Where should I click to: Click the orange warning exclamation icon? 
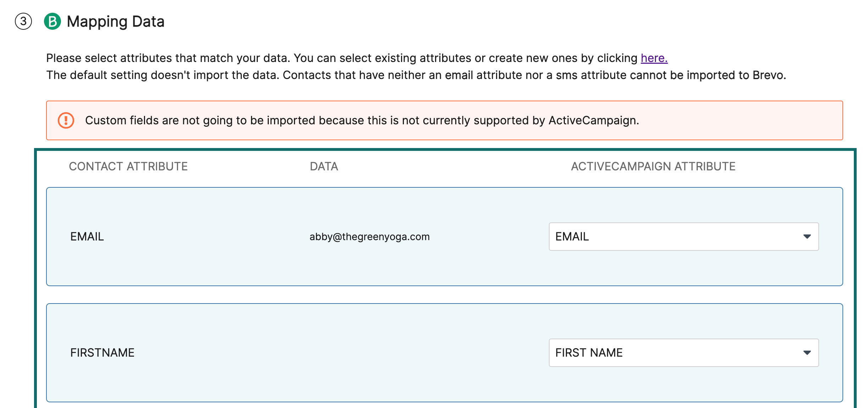click(66, 120)
